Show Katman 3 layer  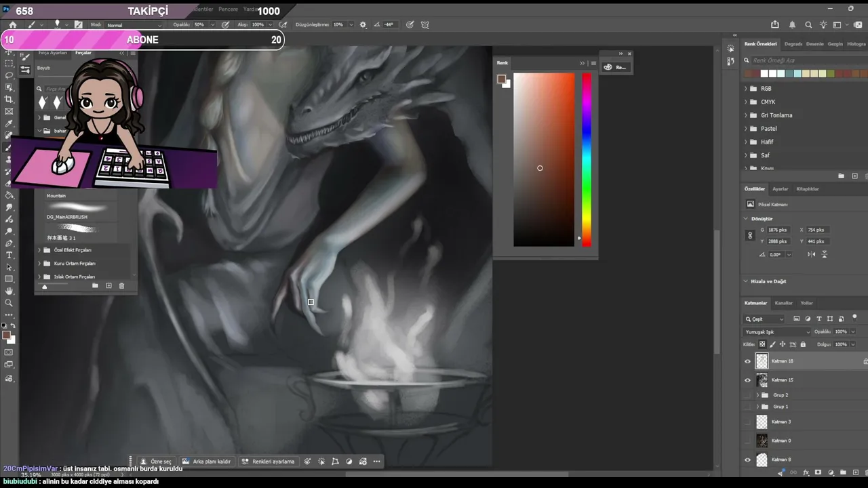click(748, 422)
